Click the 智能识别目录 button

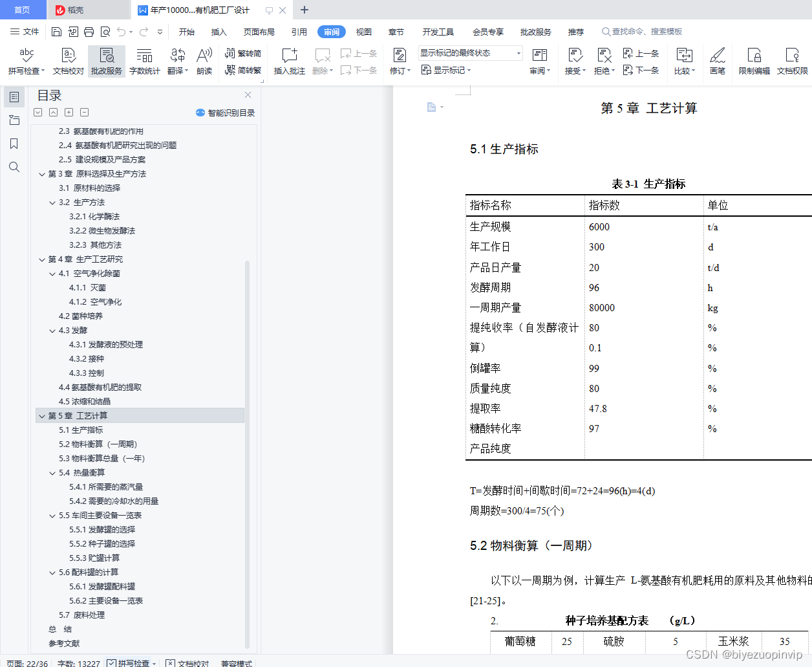(225, 113)
